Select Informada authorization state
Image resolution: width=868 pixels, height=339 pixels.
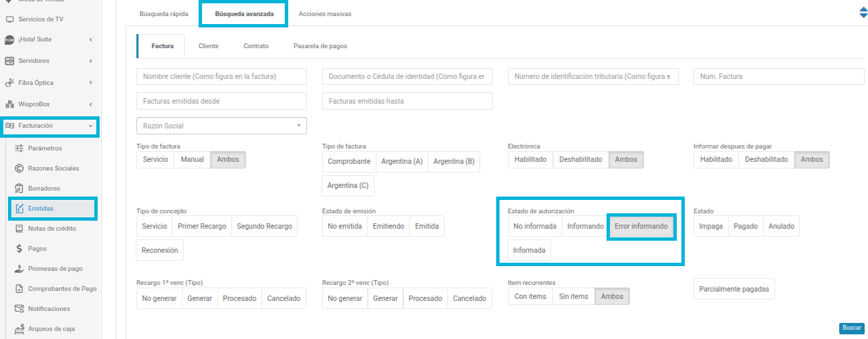click(529, 250)
